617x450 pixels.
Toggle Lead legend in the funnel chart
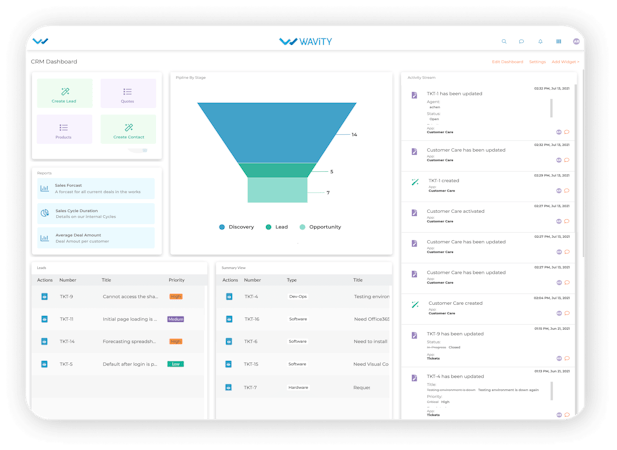277,227
